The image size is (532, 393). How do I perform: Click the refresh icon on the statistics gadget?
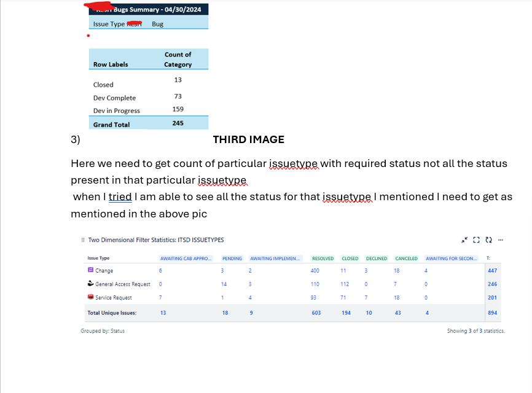487,240
